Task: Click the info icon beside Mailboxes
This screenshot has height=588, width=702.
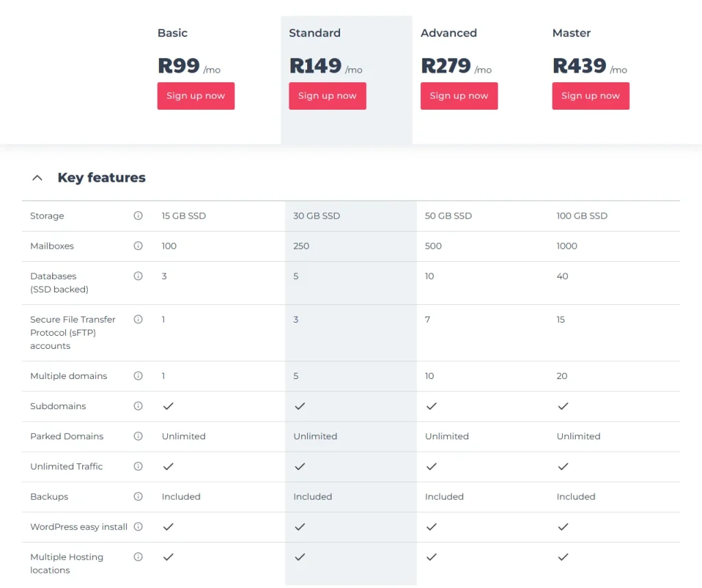Action: (x=138, y=246)
